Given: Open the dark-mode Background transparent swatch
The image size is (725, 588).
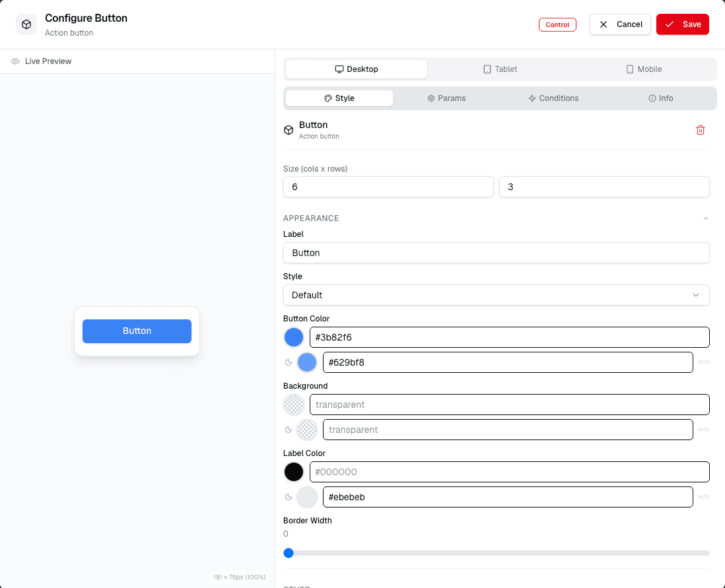Looking at the screenshot, I should click(307, 430).
